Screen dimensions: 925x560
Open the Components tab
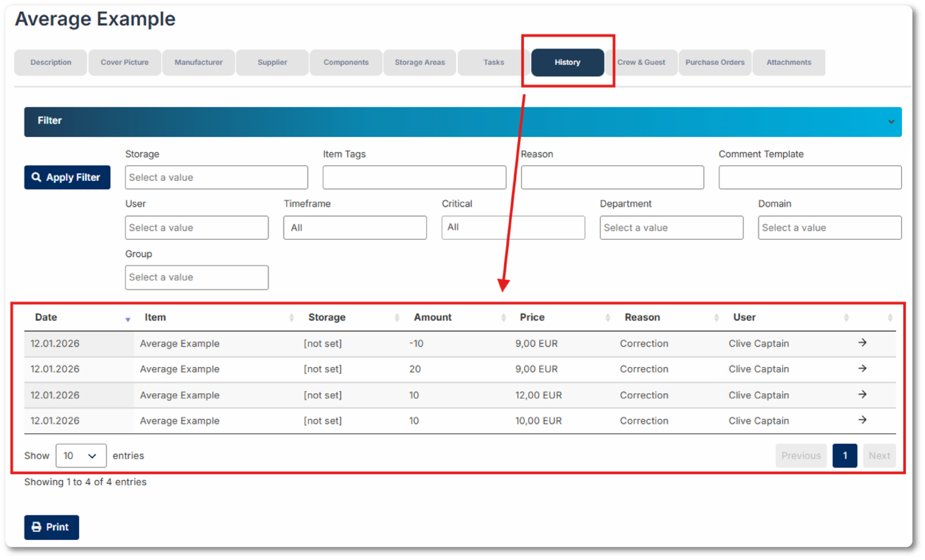pyautogui.click(x=346, y=62)
